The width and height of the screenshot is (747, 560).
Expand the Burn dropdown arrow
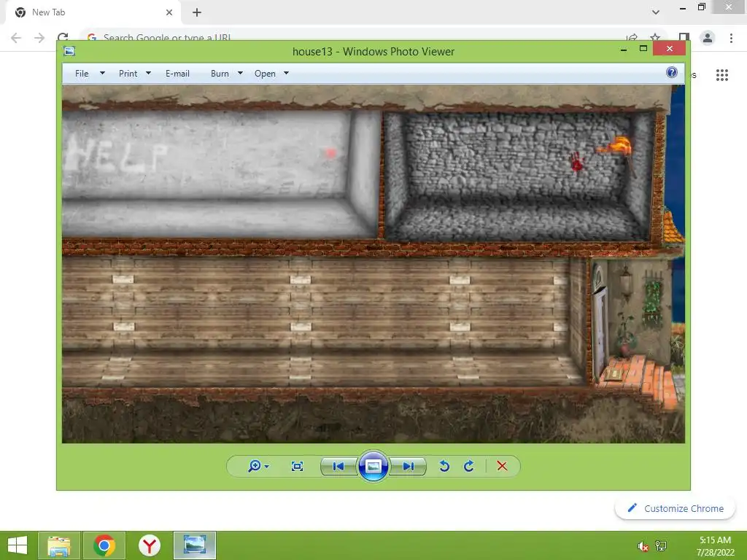pyautogui.click(x=240, y=73)
